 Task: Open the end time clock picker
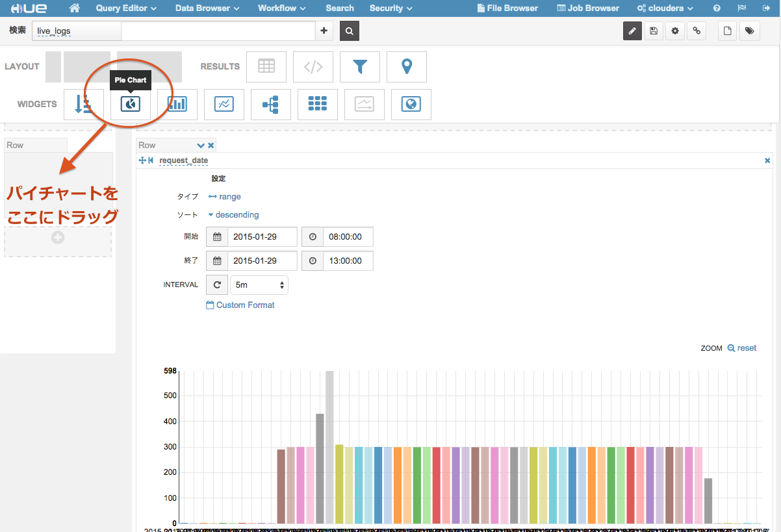313,260
